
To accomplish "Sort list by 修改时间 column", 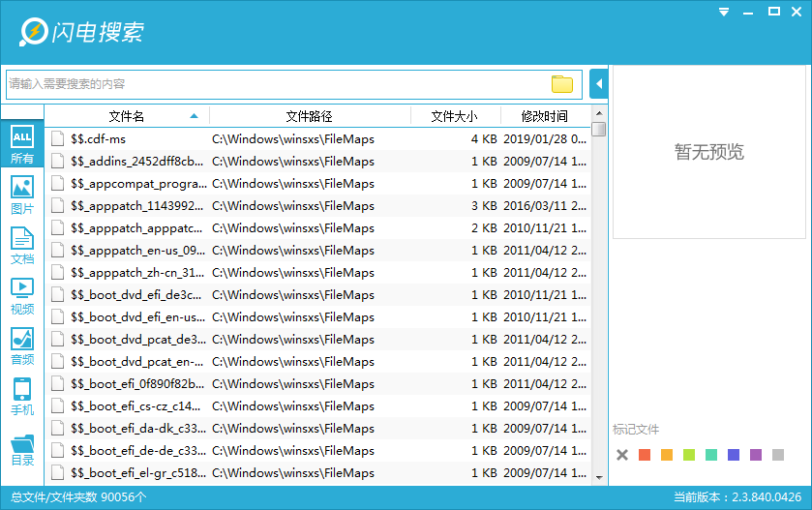I will tap(544, 116).
